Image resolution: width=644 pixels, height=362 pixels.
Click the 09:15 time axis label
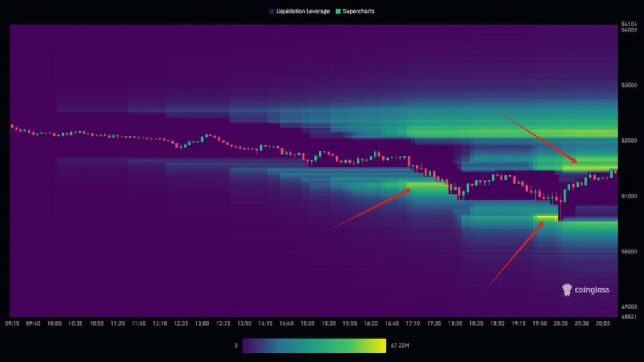pos(11,324)
